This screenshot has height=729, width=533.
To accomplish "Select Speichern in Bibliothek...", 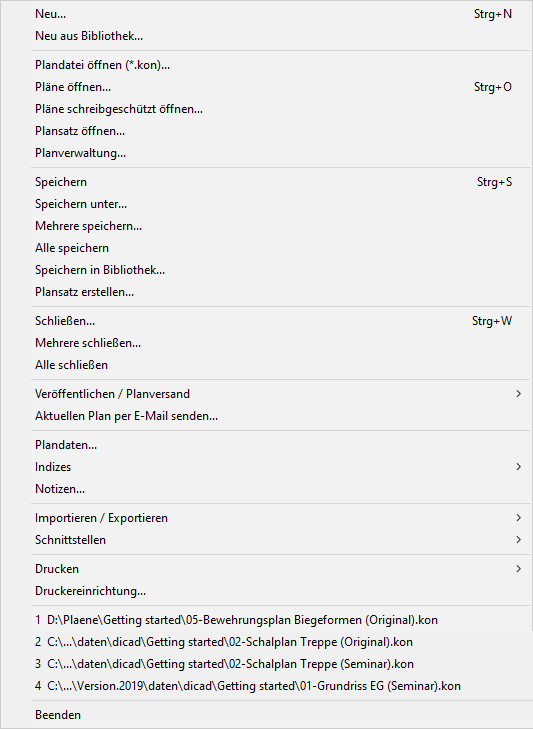I will [x=280, y=270].
